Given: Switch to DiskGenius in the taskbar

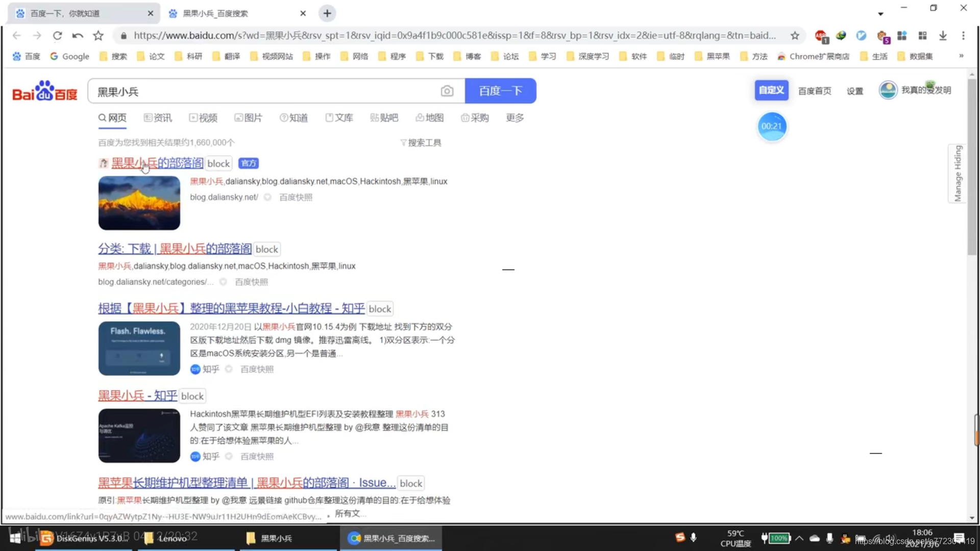Looking at the screenshot, I should point(84,538).
